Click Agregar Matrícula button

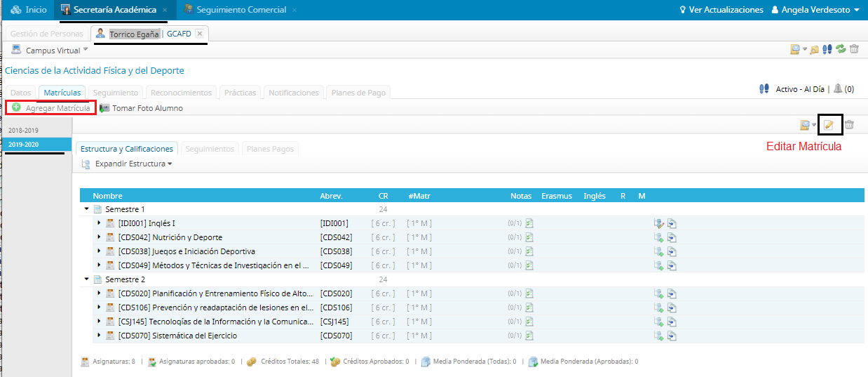click(51, 108)
